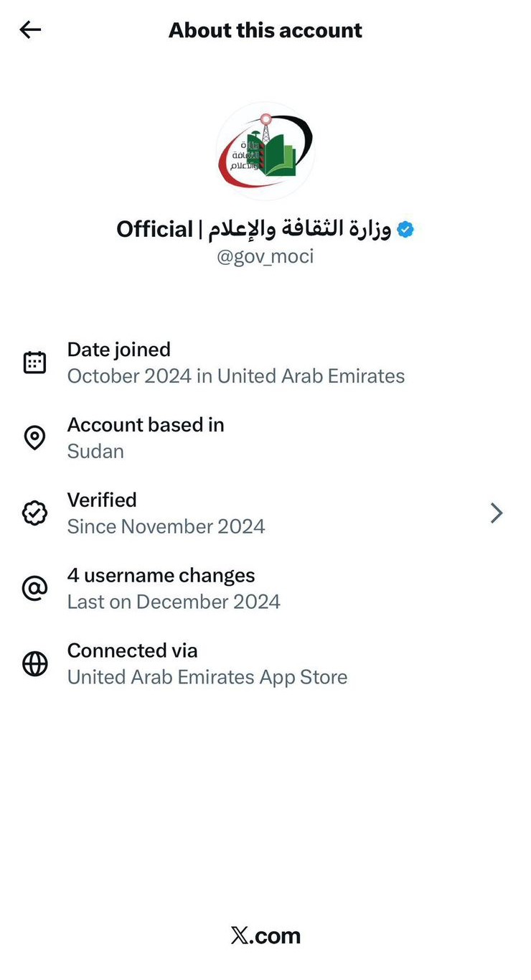Tap the back arrow icon

[30, 29]
